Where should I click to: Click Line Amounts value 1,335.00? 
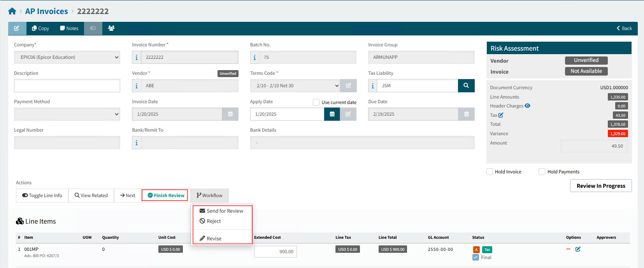[x=618, y=97]
